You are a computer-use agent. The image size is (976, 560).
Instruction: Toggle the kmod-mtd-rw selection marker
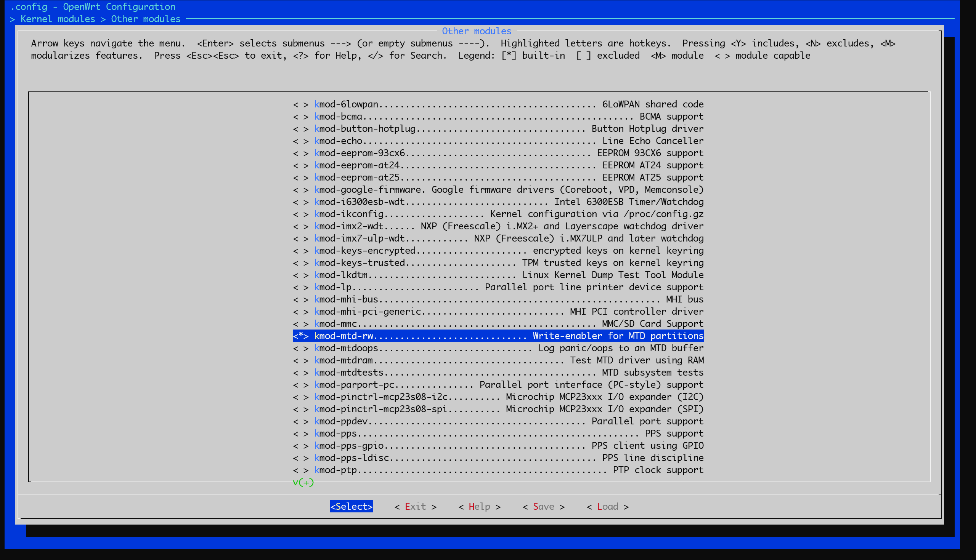[300, 336]
